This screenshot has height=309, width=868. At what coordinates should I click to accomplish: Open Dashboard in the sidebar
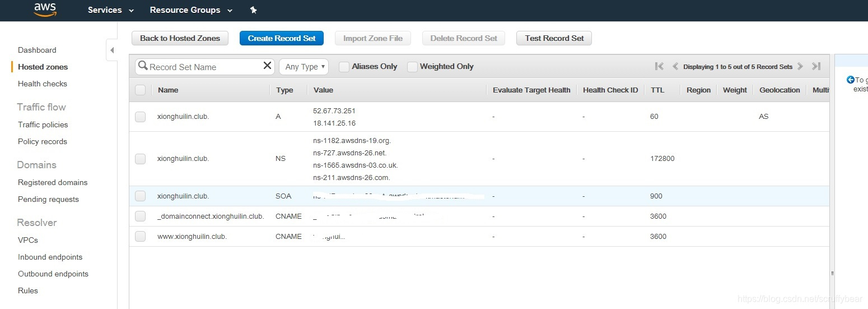[37, 50]
